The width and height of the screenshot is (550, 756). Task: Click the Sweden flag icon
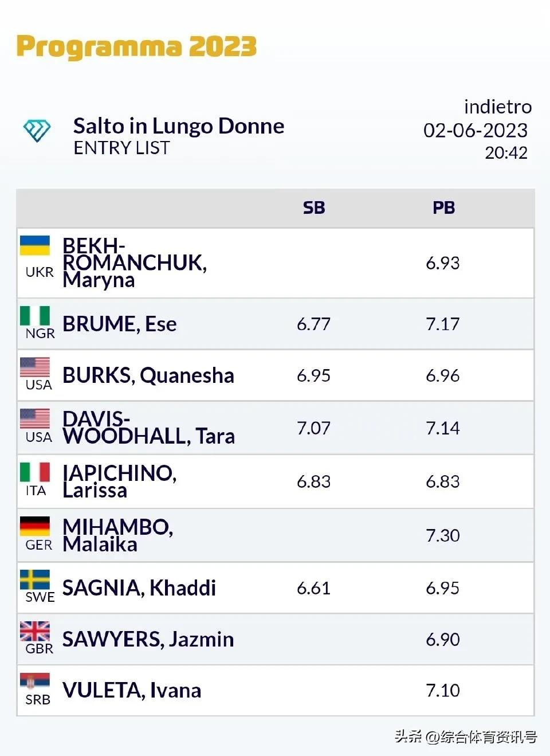(x=35, y=579)
